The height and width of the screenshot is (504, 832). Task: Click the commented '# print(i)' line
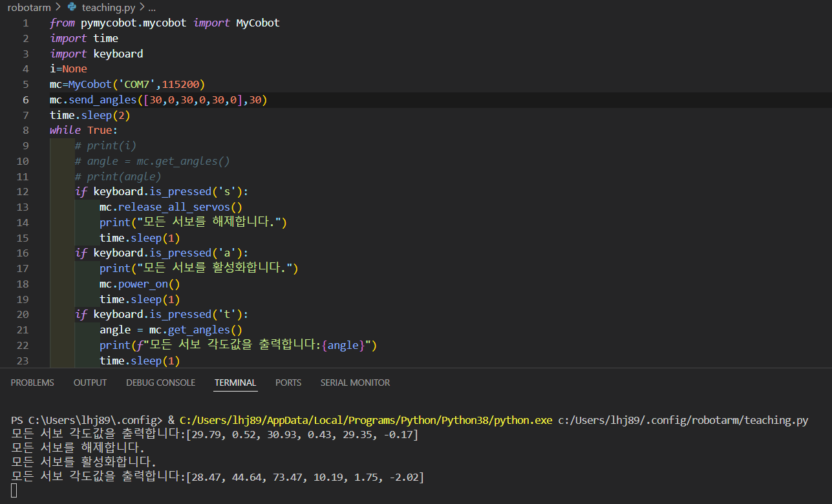(105, 145)
